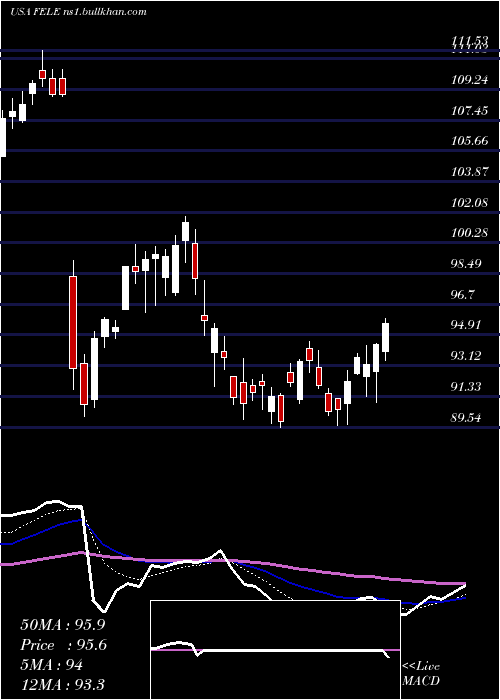This screenshot has width=500, height=700.
Task: Click the MACD inset chart panel
Action: tap(275, 650)
